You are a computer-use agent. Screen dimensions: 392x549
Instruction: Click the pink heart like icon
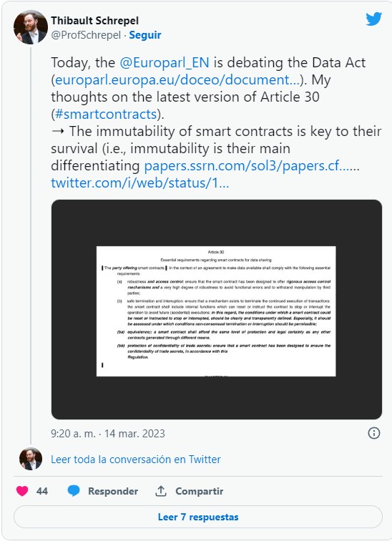click(22, 491)
